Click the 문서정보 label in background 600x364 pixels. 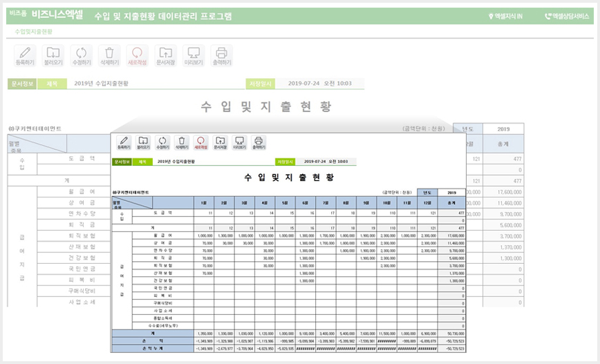tap(22, 84)
